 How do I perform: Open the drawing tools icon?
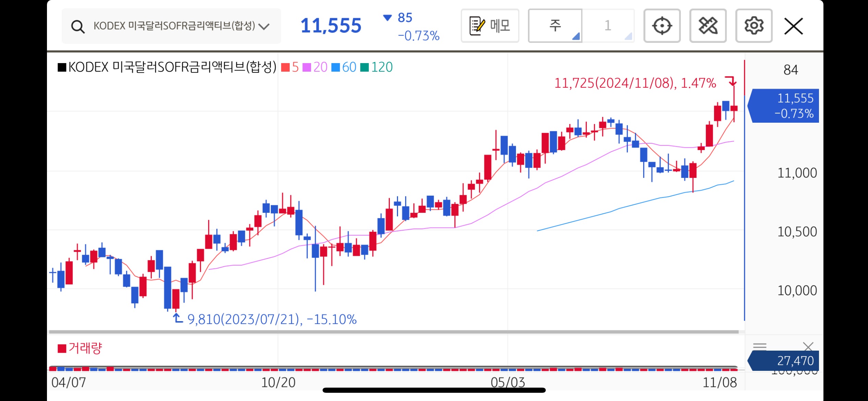[708, 26]
